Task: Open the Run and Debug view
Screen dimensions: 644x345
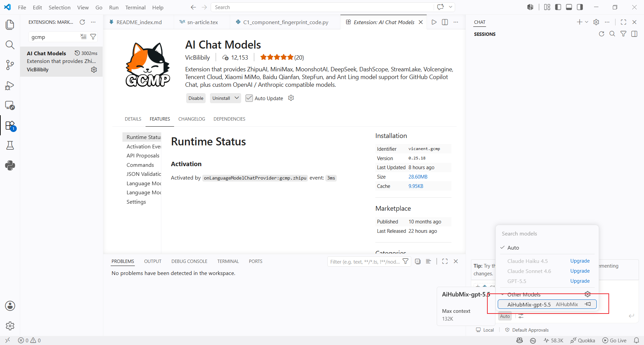Action: click(x=10, y=85)
